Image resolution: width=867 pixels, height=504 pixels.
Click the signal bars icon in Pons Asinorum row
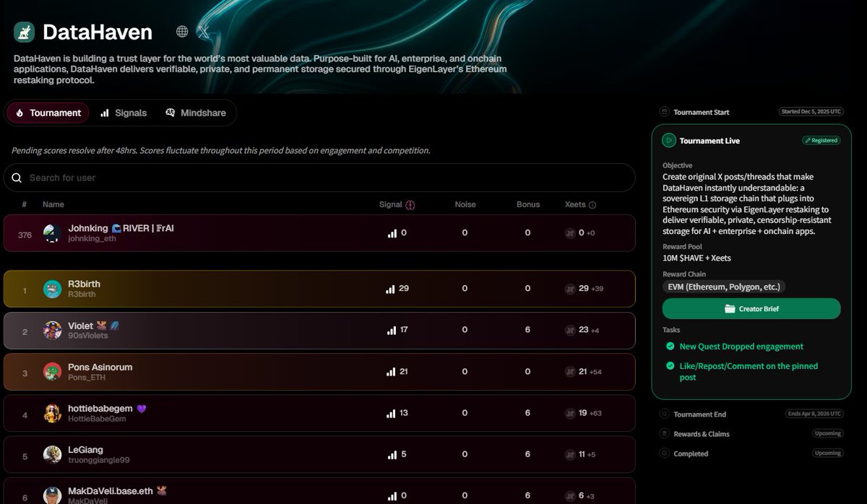point(391,372)
